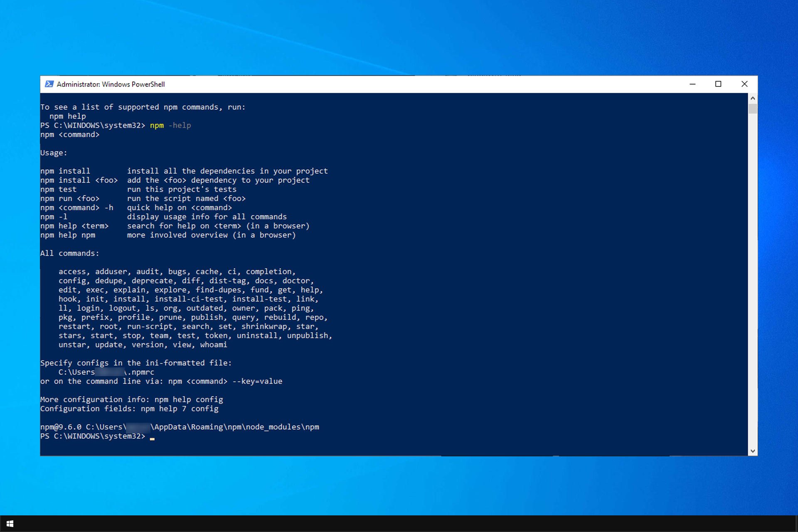Viewport: 798px width, 532px height.
Task: Click the 'npm run <foo>' usage line
Action: [x=143, y=199]
